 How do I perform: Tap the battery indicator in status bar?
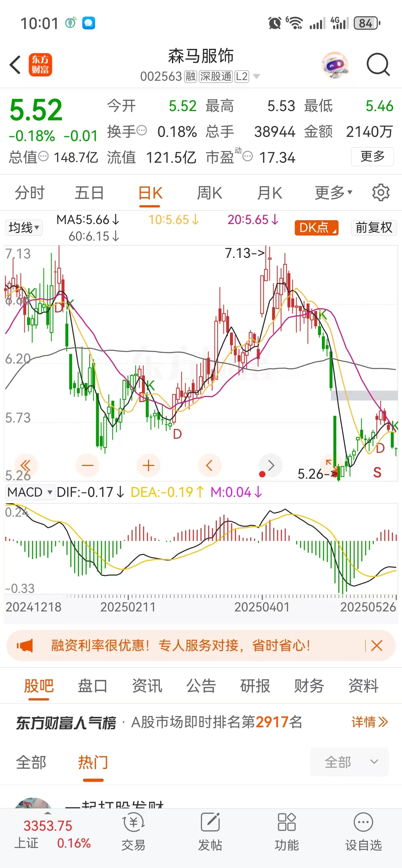pyautogui.click(x=367, y=23)
